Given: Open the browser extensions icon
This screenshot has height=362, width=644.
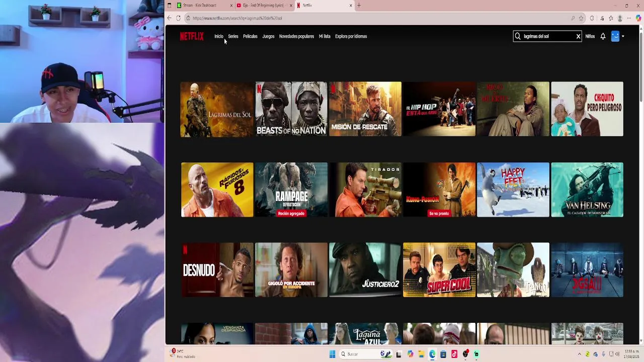Looking at the screenshot, I should click(x=592, y=18).
